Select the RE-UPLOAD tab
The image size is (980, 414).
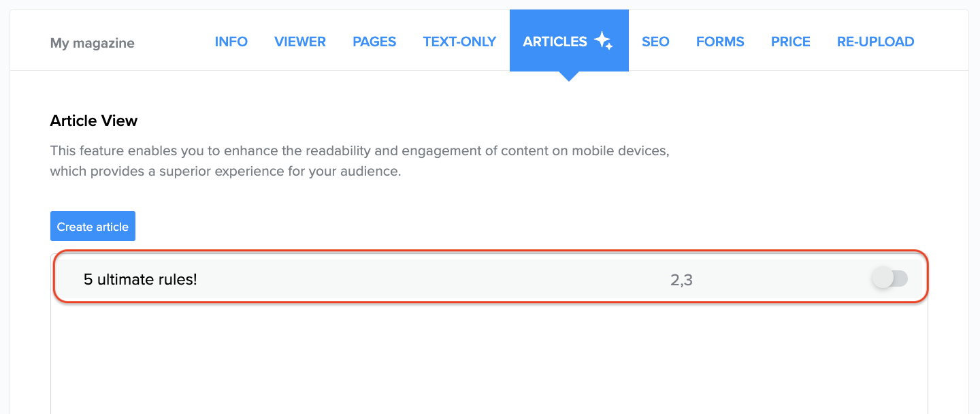875,42
